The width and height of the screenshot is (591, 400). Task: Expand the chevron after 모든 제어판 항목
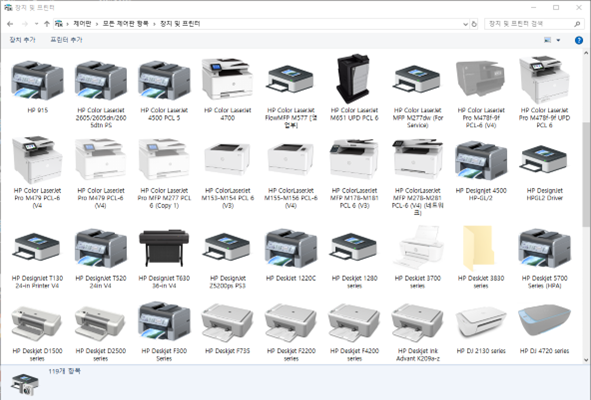(154, 24)
